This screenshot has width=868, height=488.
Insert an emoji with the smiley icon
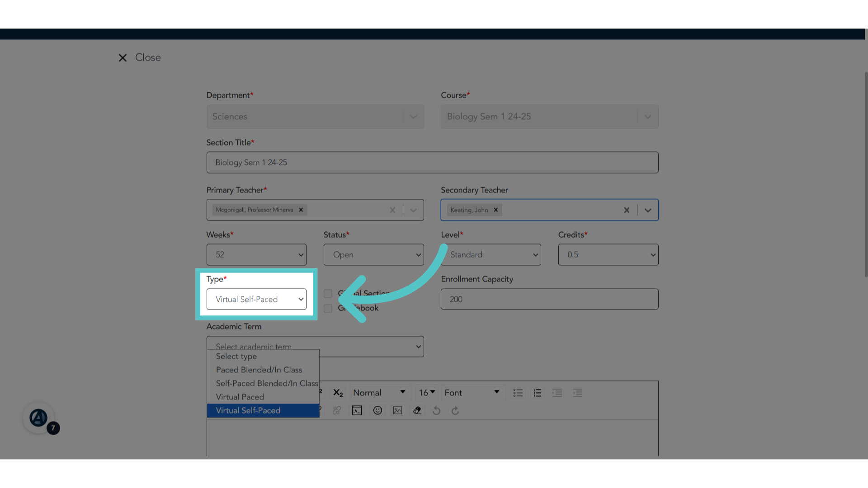tap(377, 410)
